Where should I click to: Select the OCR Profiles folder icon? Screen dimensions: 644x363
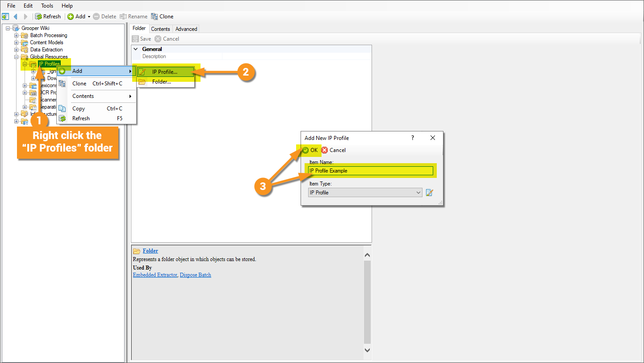coord(33,93)
